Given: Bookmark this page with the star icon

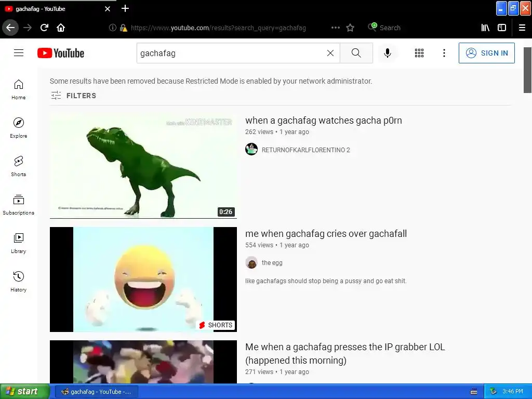Looking at the screenshot, I should (x=350, y=28).
